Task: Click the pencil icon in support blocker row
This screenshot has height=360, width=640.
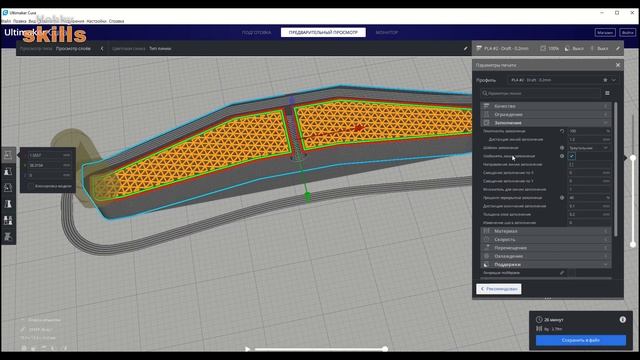Action: point(562,273)
